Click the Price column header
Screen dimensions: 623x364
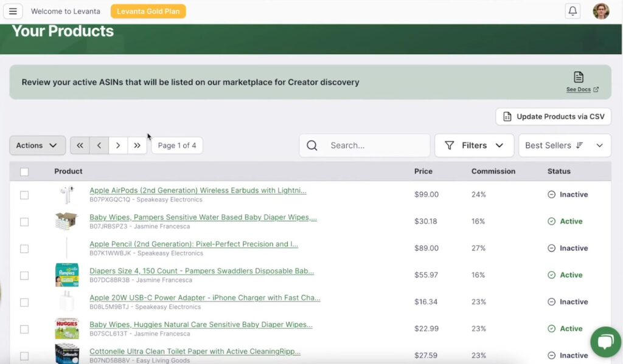tap(423, 171)
